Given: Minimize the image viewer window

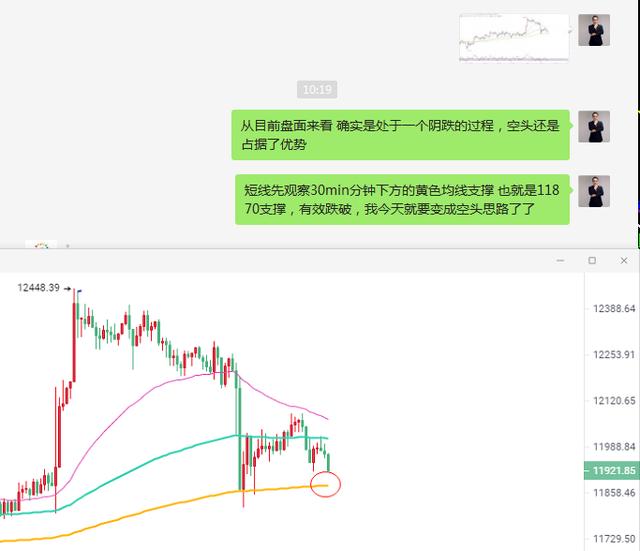Looking at the screenshot, I should pos(560,260).
